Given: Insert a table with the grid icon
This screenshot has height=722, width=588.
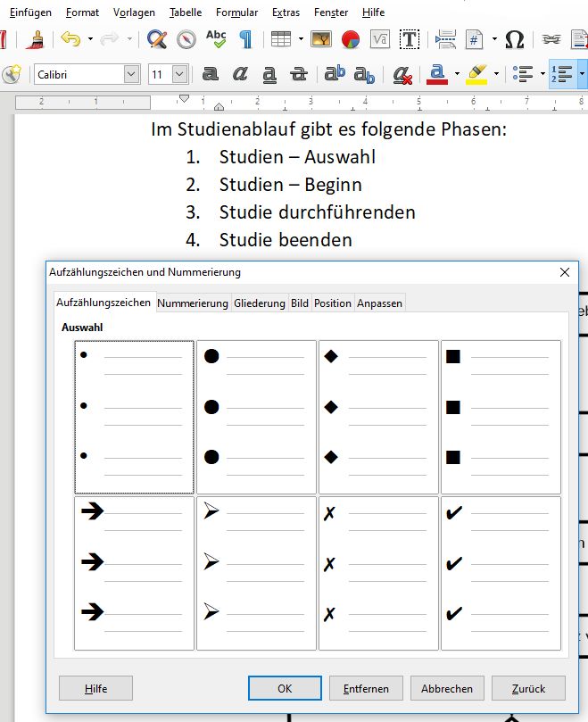Looking at the screenshot, I should point(281,39).
